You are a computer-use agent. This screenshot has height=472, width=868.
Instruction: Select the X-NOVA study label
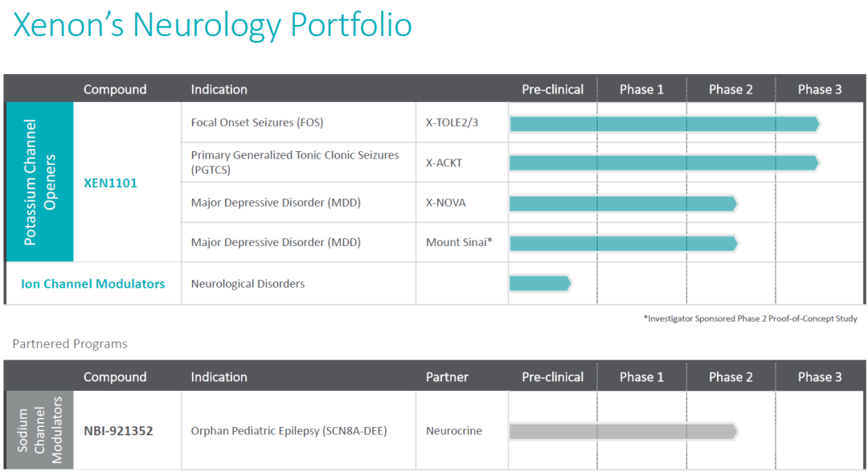(x=445, y=203)
